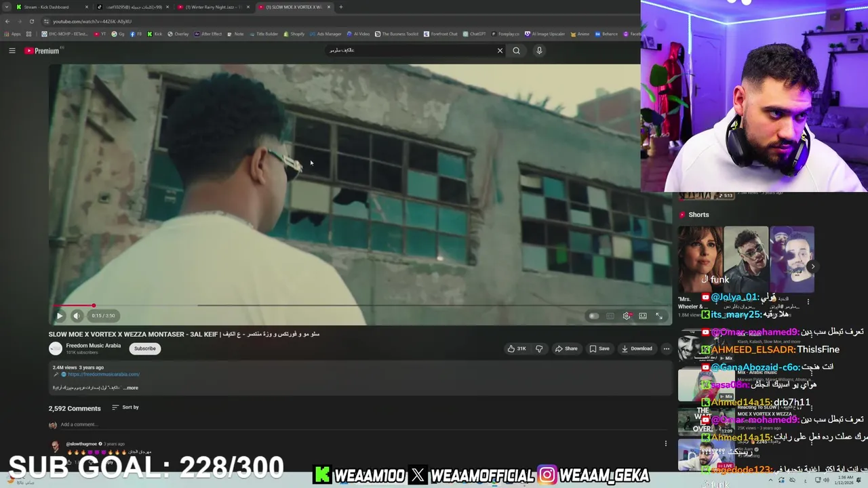Screen dimensions: 868x488
Task: Select the SLOW MOE X VORTEX tab
Action: pyautogui.click(x=294, y=7)
